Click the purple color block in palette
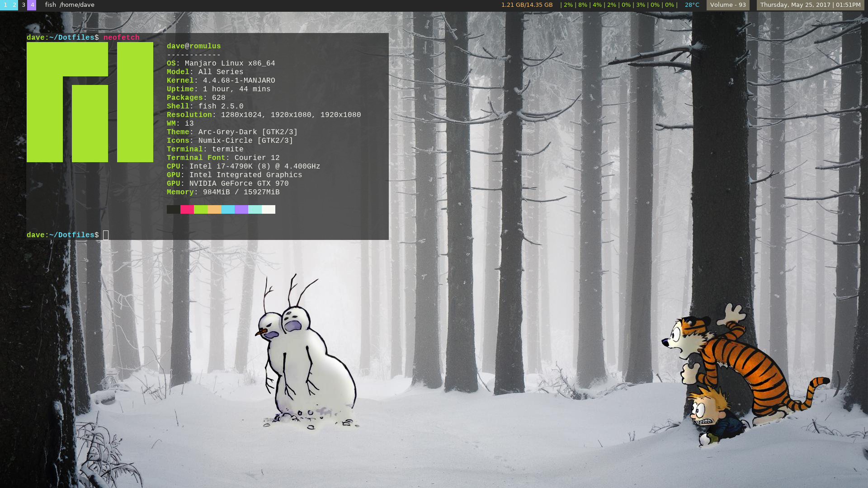The width and height of the screenshot is (868, 488). click(241, 209)
